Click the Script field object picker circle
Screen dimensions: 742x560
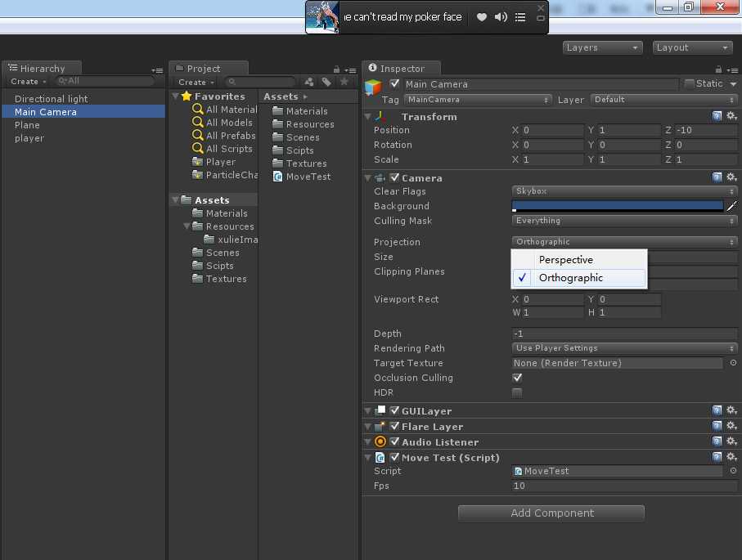(733, 471)
